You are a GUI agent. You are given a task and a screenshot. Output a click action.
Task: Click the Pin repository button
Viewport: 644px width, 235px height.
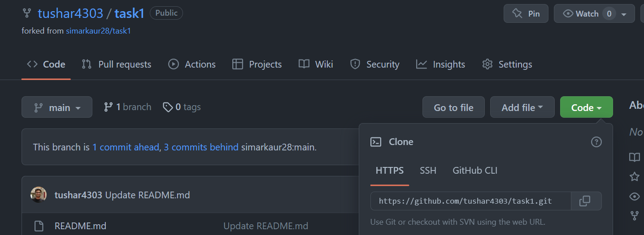click(x=526, y=13)
